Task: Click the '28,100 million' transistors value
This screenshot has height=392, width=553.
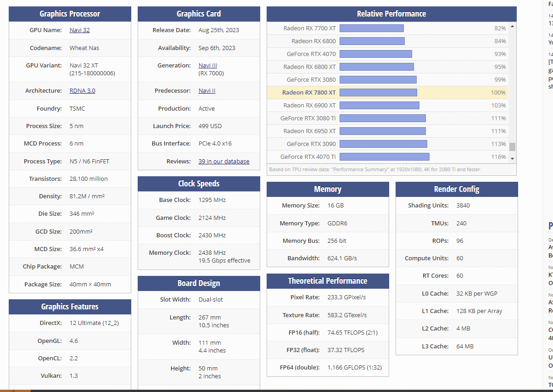Action: coord(89,179)
